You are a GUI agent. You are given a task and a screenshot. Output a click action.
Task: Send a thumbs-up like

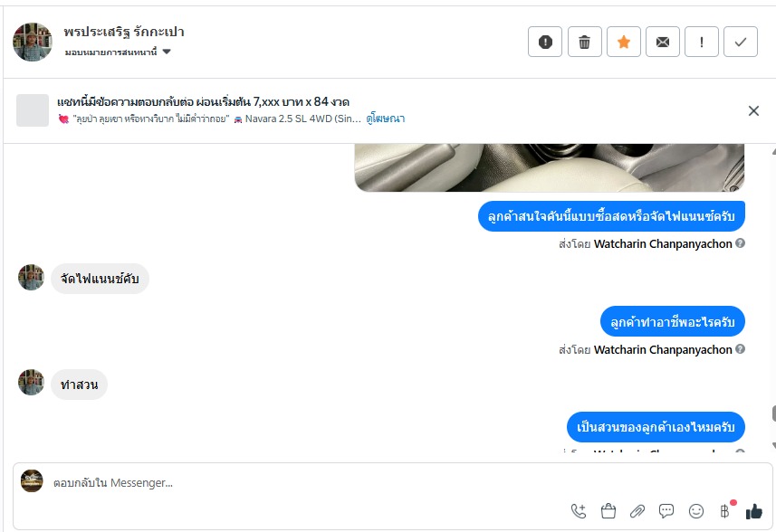(753, 511)
